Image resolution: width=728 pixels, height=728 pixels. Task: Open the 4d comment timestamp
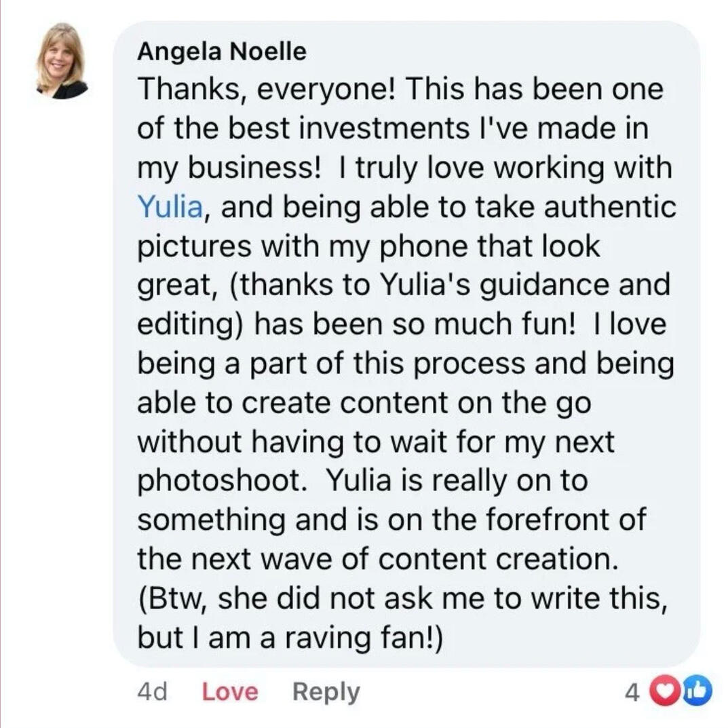152,692
